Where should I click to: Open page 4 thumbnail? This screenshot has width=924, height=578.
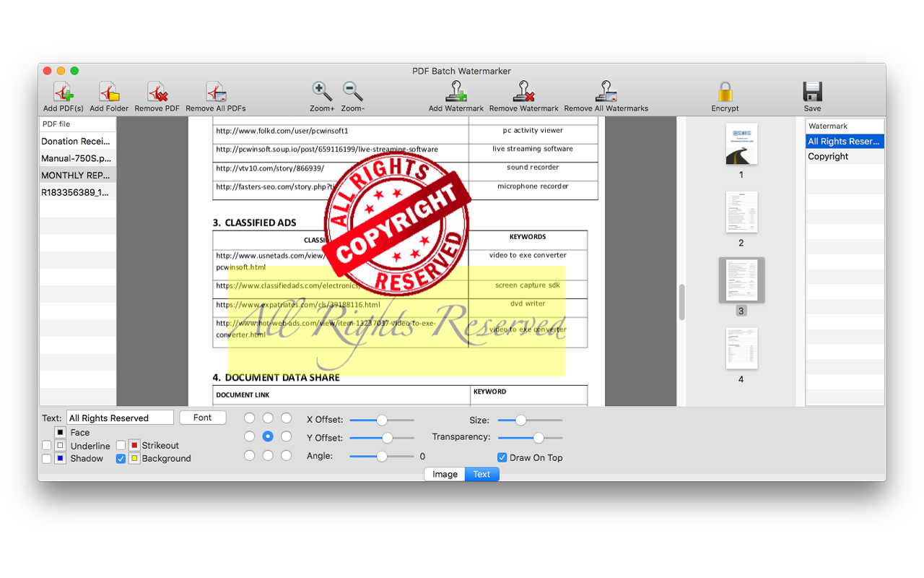tap(741, 348)
